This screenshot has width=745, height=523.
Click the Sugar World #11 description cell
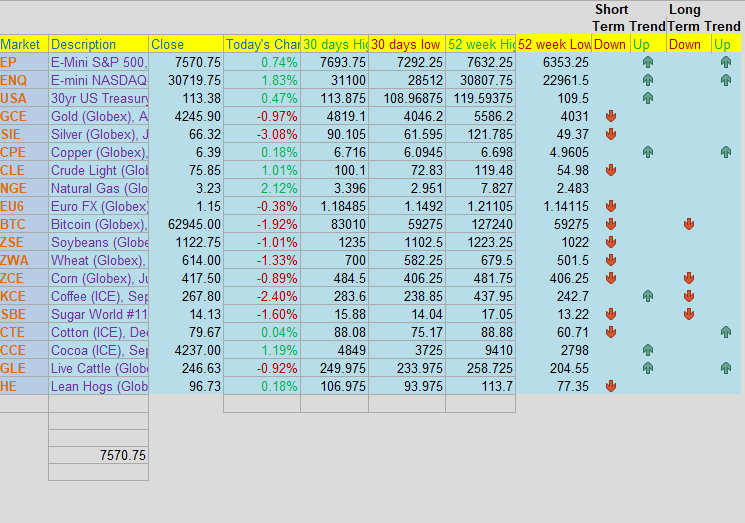coord(98,314)
